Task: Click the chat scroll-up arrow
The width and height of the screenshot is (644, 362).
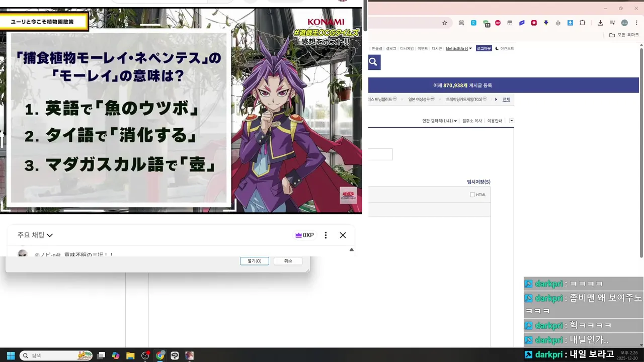Action: pos(352,249)
